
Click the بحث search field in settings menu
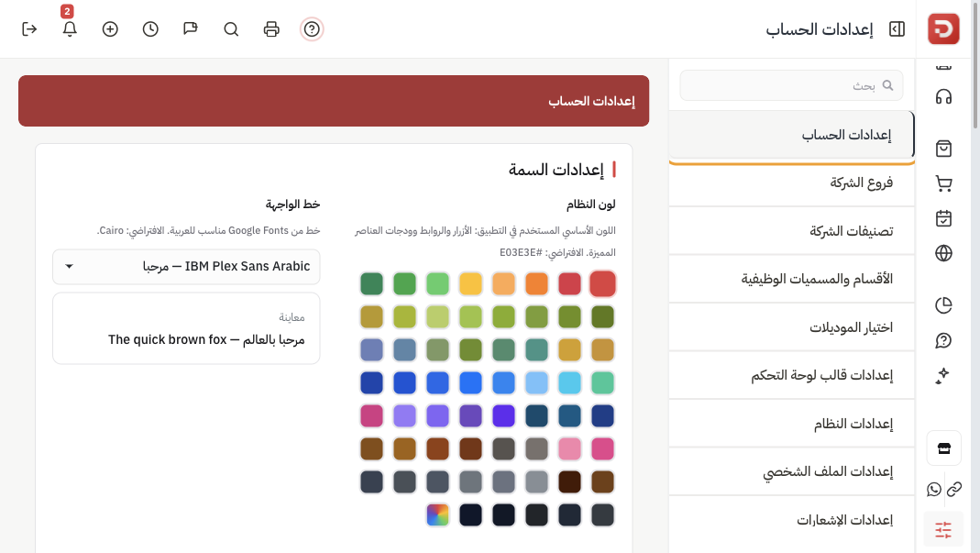pyautogui.click(x=791, y=85)
